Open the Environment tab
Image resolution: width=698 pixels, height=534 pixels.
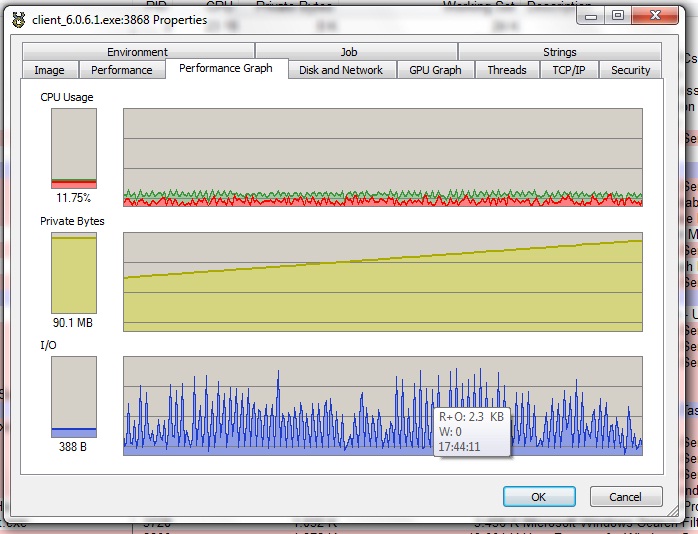point(138,52)
